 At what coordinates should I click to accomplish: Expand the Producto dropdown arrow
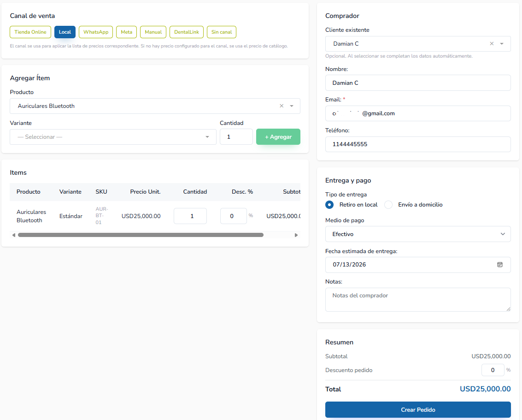(x=292, y=106)
